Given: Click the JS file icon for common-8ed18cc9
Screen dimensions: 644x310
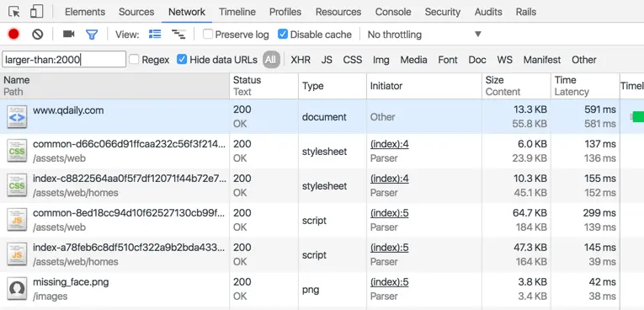Looking at the screenshot, I should pos(17,221).
